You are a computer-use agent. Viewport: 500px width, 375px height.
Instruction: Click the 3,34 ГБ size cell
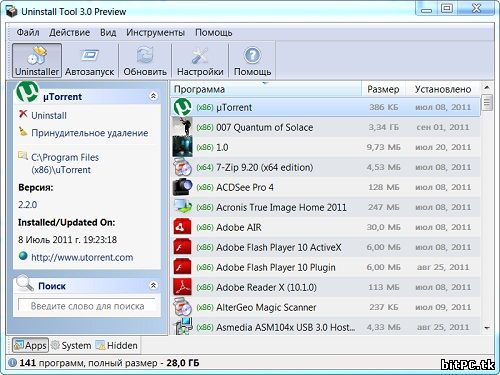click(383, 127)
